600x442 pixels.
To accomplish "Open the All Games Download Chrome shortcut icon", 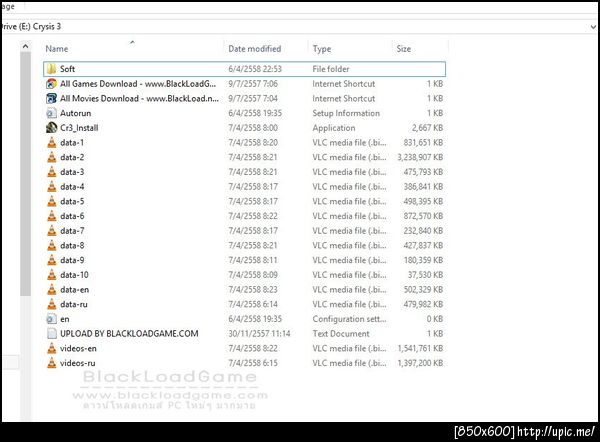I will [51, 84].
